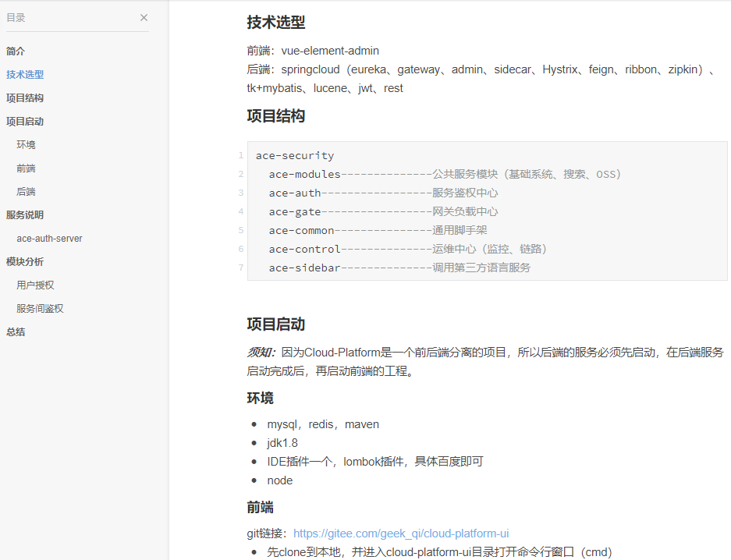The height and width of the screenshot is (560, 731).
Task: Click the 项目结构 heading in the article
Action: click(x=276, y=115)
